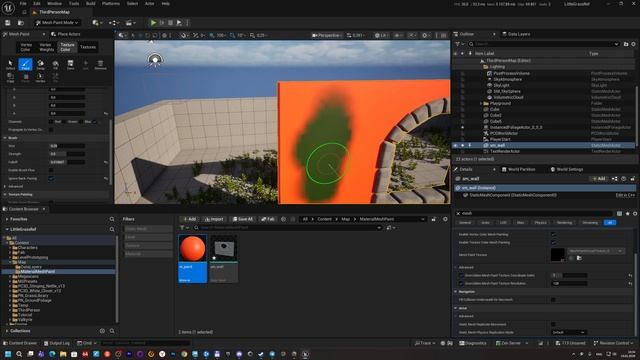640x360 pixels.
Task: Open the Data Layers tab
Action: tap(516, 34)
